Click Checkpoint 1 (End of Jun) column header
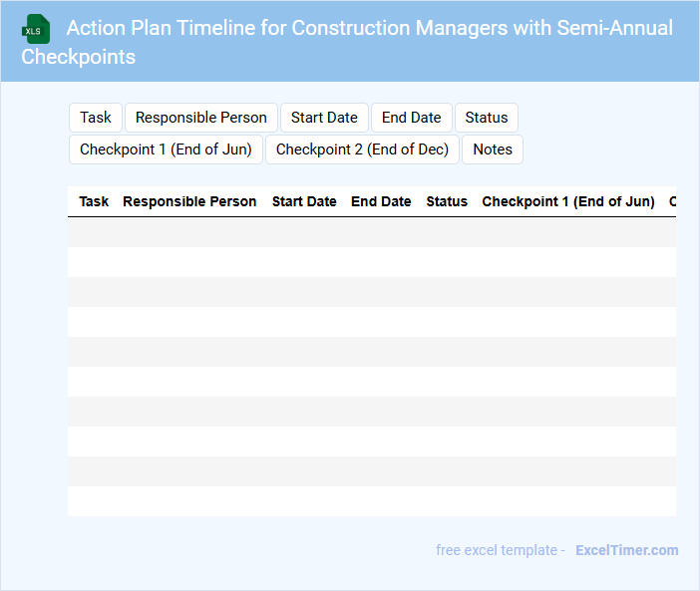The width and height of the screenshot is (700, 591). pos(568,201)
